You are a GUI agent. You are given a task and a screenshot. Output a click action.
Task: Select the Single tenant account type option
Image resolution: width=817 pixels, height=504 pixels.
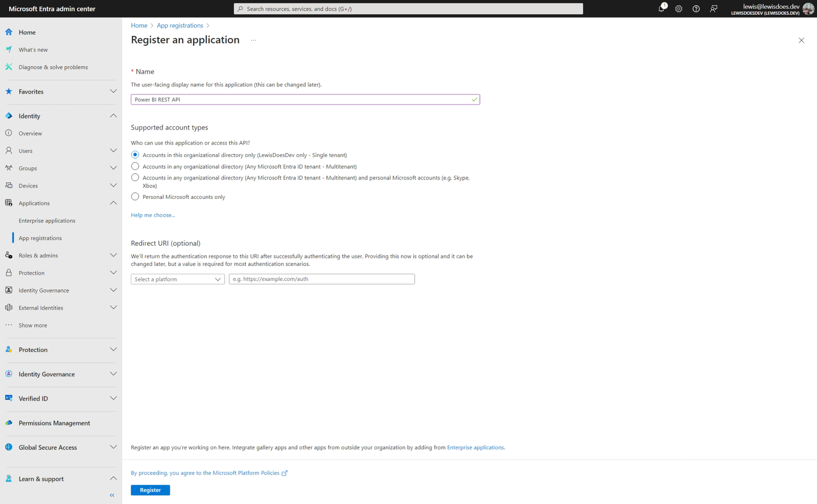coord(135,155)
